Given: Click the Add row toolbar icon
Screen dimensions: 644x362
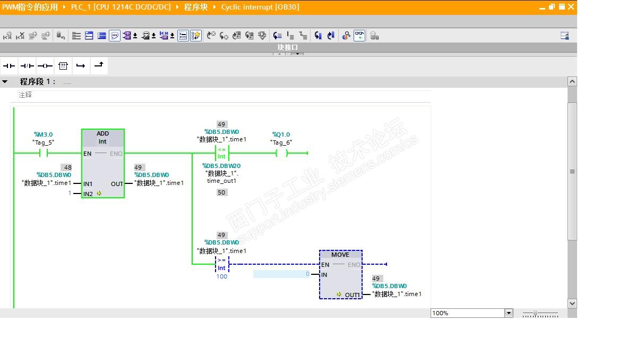Looking at the screenshot, I should 46,36.
